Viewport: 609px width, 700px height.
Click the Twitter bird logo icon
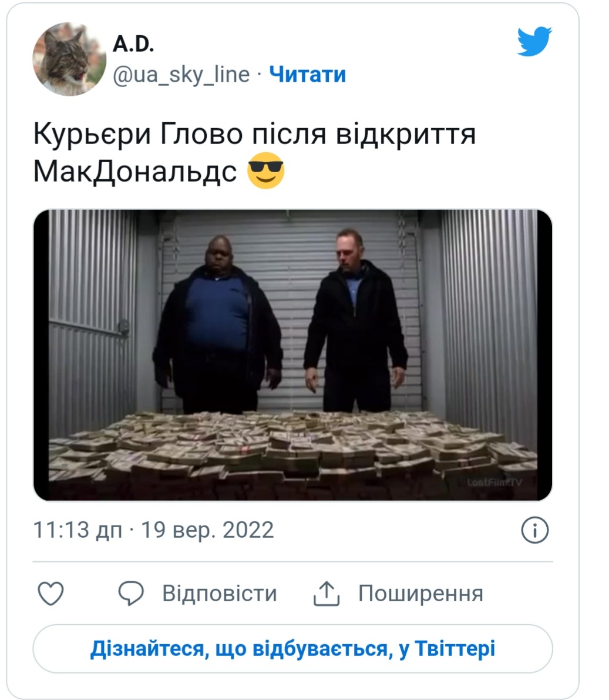(x=534, y=42)
